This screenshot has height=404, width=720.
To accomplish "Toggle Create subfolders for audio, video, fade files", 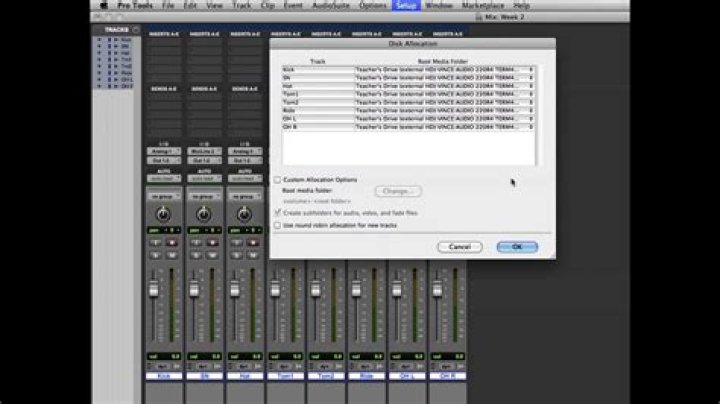I will (x=278, y=213).
